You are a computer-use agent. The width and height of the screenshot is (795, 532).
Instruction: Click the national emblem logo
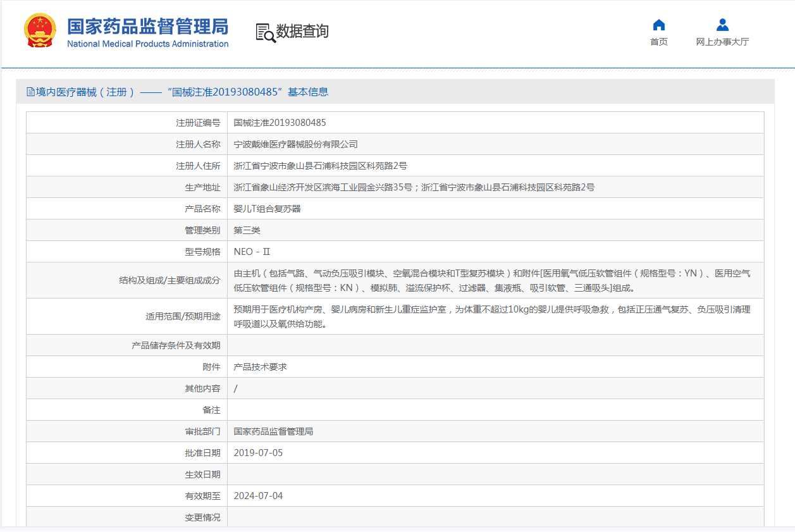40,30
